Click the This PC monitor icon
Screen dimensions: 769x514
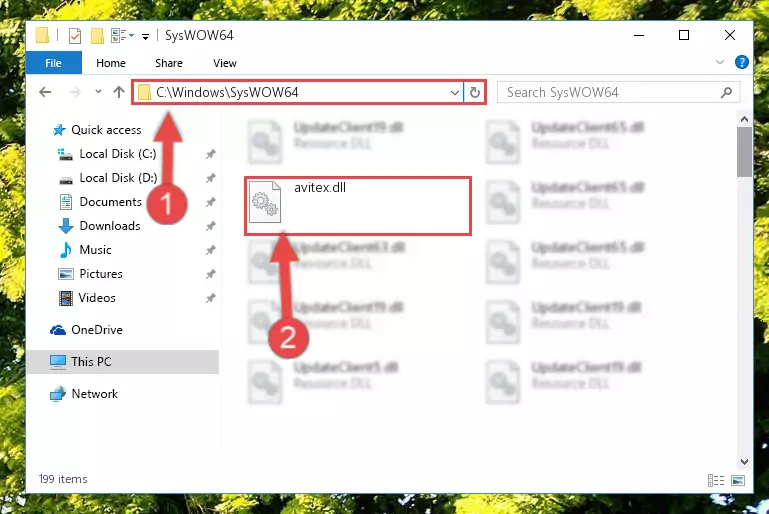click(x=58, y=362)
